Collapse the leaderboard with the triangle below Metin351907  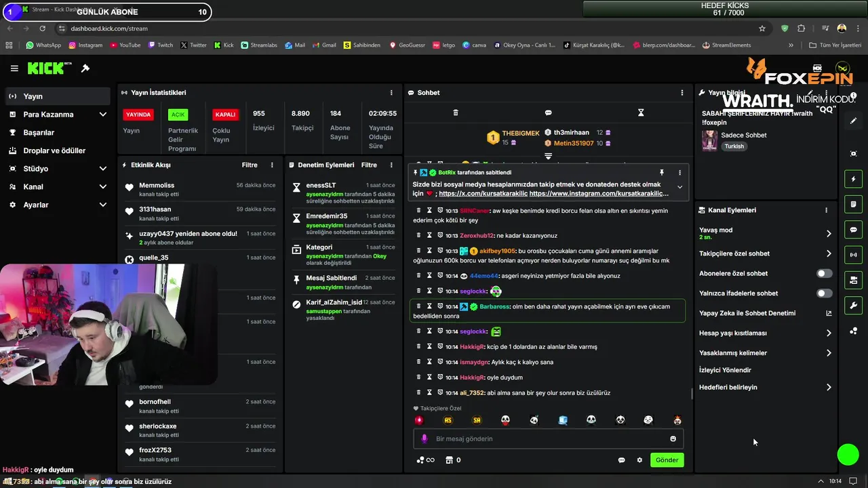tap(548, 156)
